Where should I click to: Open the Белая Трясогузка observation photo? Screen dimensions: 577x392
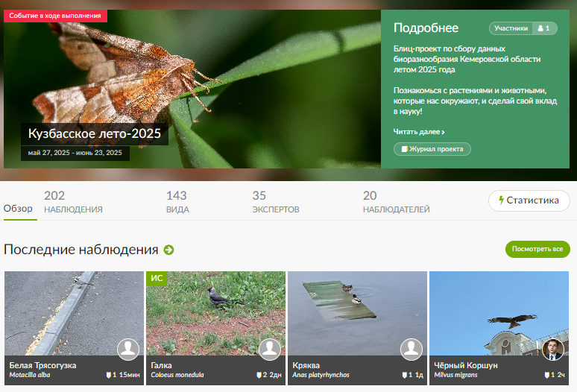74,313
